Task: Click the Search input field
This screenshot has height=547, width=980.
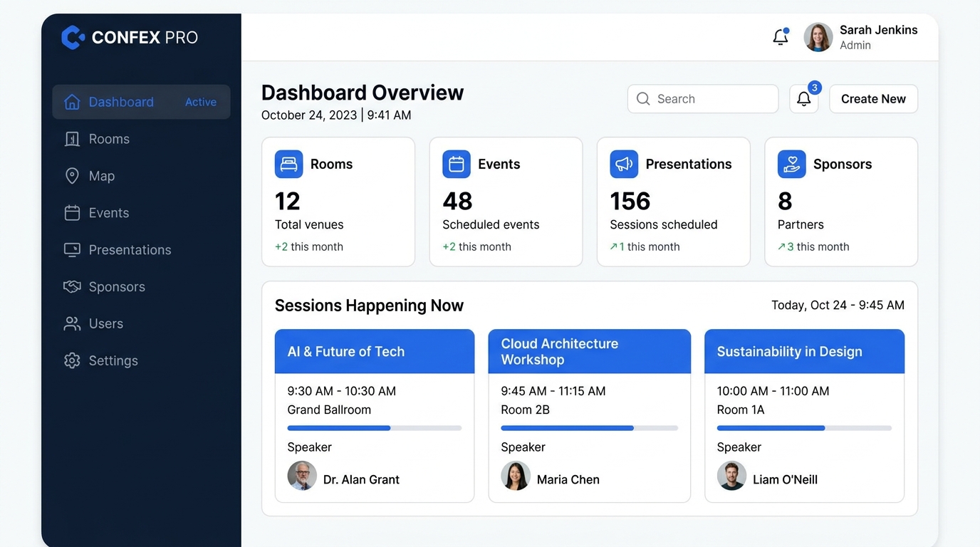Action: (703, 99)
